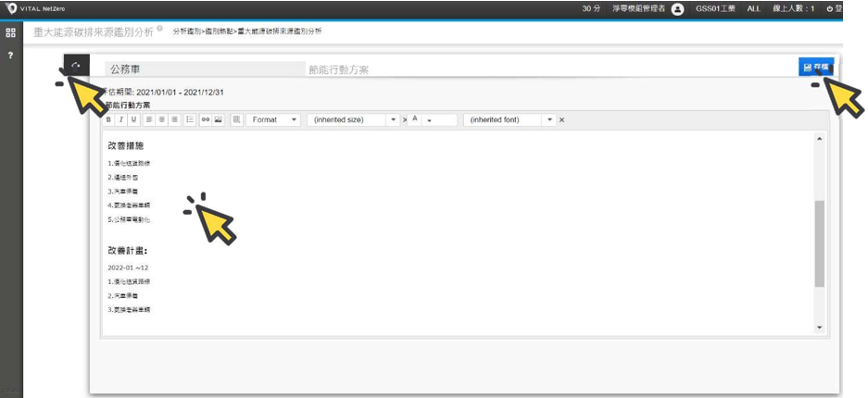Insert a table using the editor toolbar
868x398 pixels.
click(x=236, y=120)
